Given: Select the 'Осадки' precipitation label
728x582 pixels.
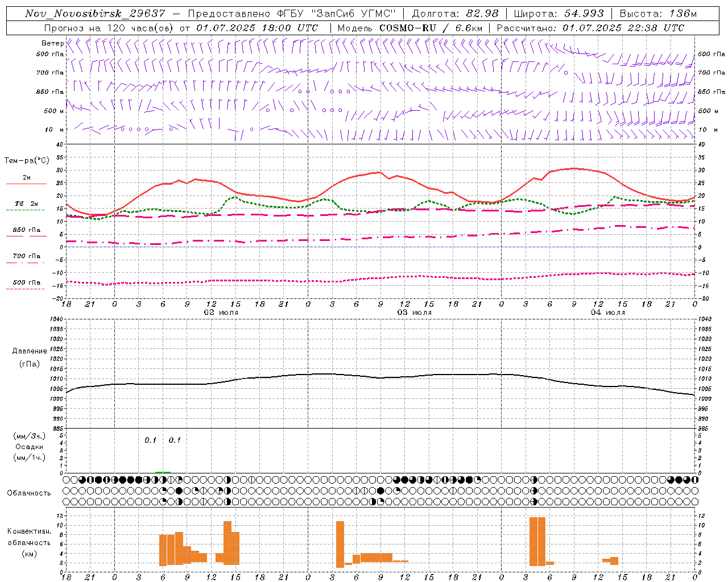Looking at the screenshot, I should pos(30,447).
